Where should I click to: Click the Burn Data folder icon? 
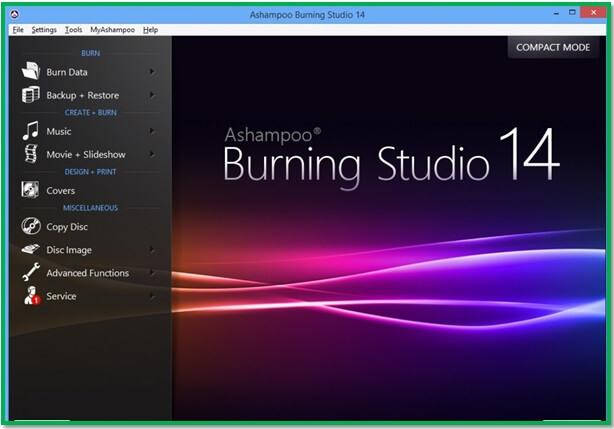click(x=31, y=71)
